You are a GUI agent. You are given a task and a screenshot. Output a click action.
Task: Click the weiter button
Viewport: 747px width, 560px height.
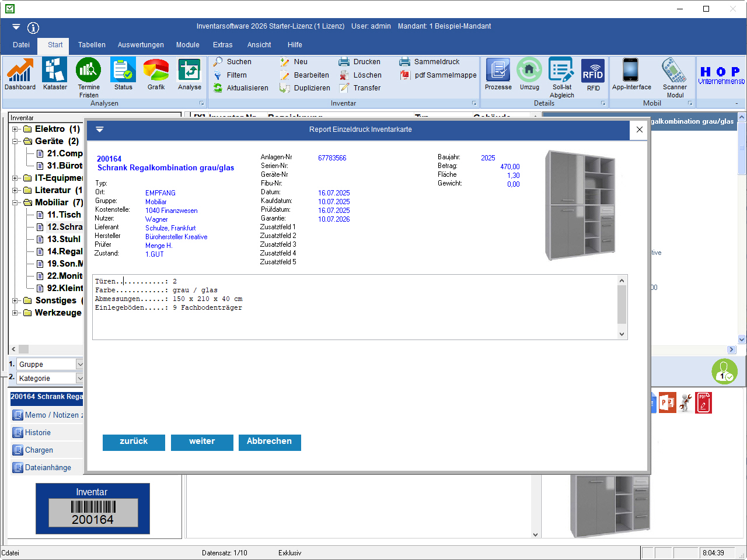click(x=202, y=442)
